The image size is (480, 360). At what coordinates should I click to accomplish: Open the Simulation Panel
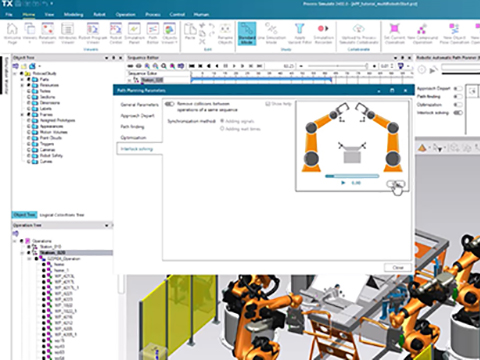pos(134,33)
